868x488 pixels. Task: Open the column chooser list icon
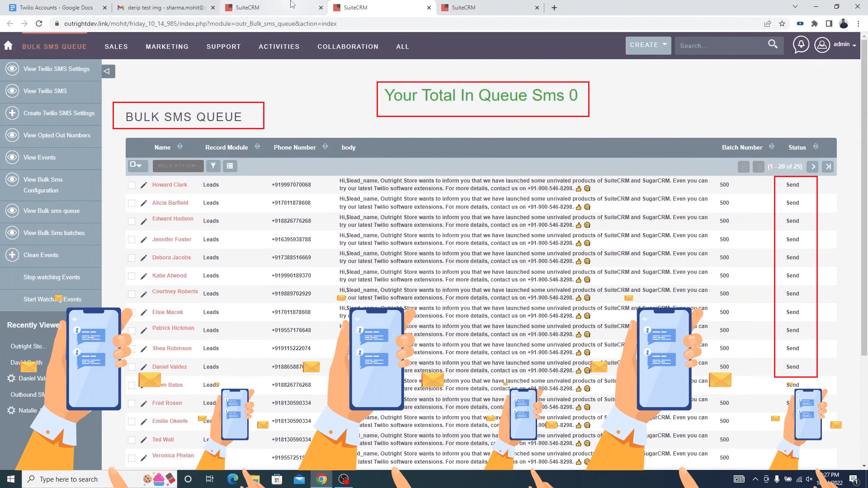point(230,166)
